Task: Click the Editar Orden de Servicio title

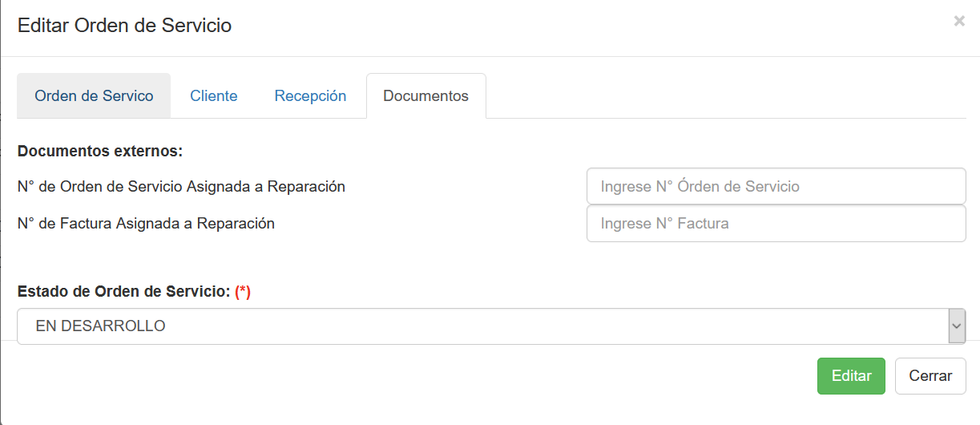Action: tap(124, 26)
